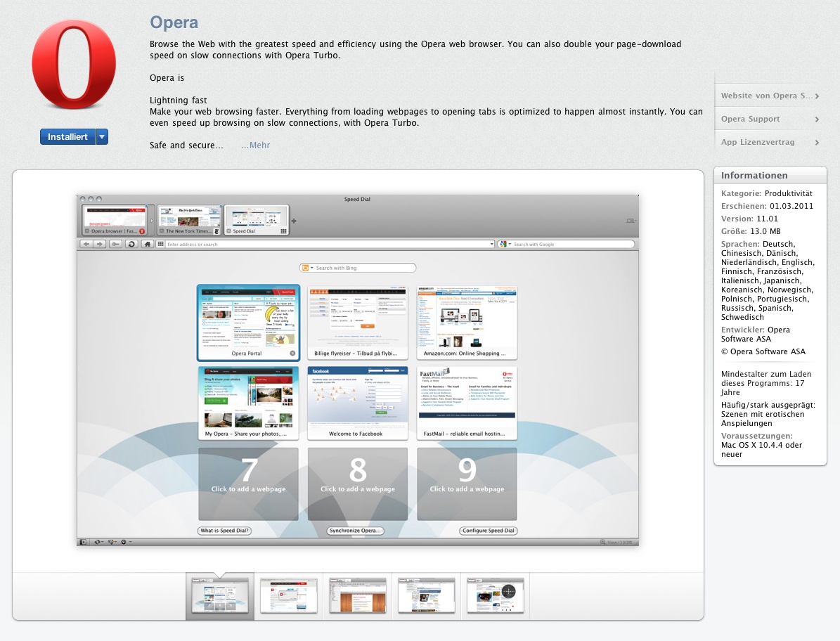The image size is (840, 641).
Task: Click the red Opera application icon
Action: [73, 65]
